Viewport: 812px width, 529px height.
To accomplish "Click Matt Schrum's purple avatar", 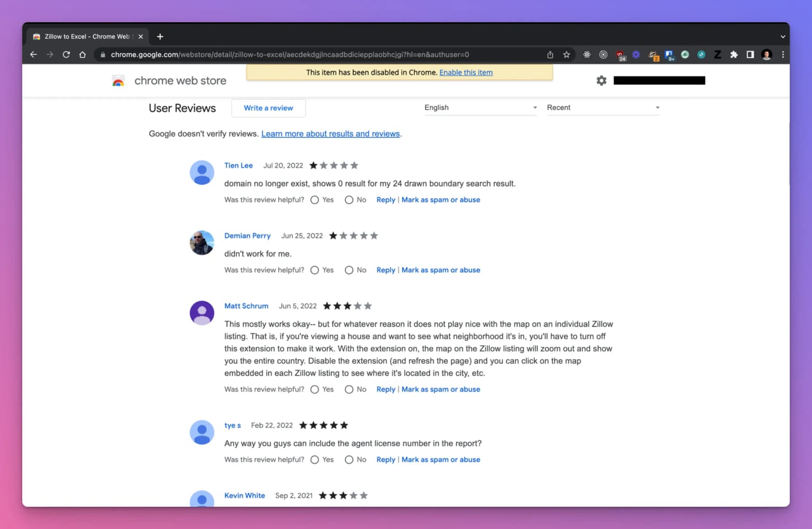I will [x=202, y=313].
